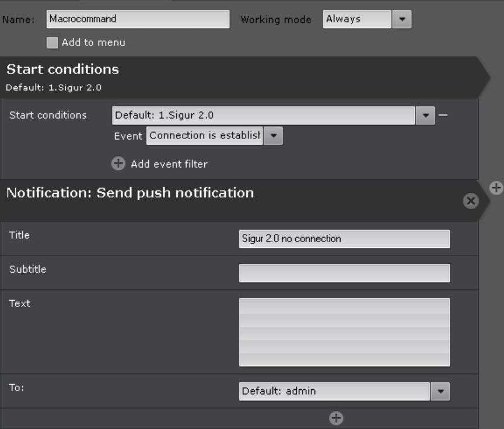Viewport: 504px width, 429px height.
Task: Click inside the notification Text area
Action: [344, 332]
